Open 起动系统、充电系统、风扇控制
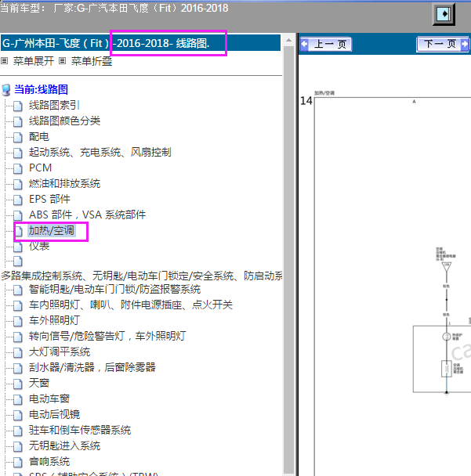 point(100,152)
